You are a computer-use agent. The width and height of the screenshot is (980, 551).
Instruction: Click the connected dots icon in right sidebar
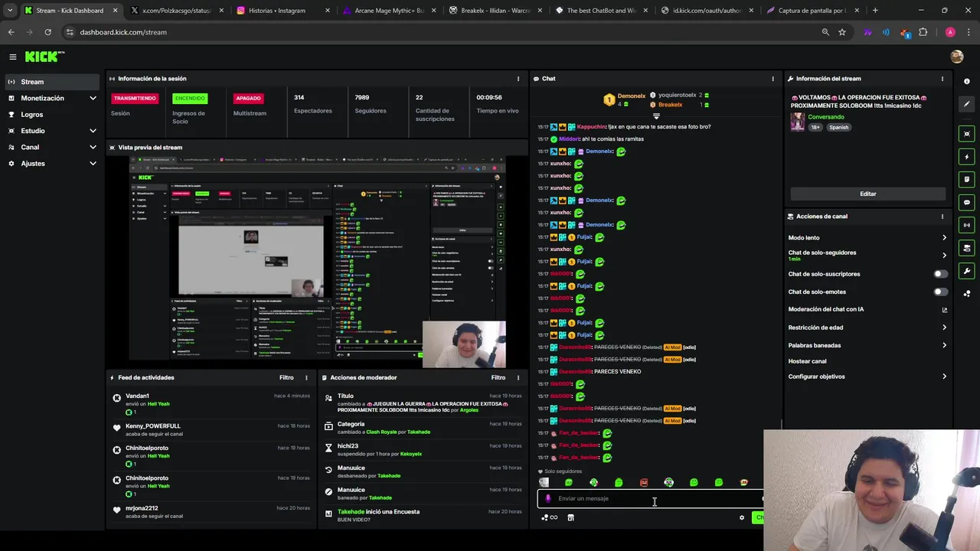[967, 293]
